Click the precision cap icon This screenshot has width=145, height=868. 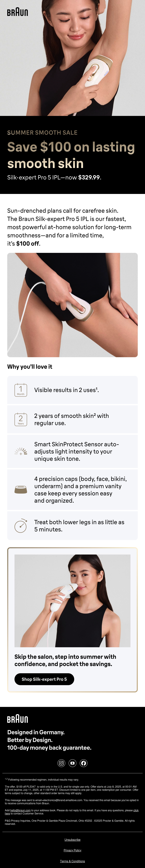point(21,490)
